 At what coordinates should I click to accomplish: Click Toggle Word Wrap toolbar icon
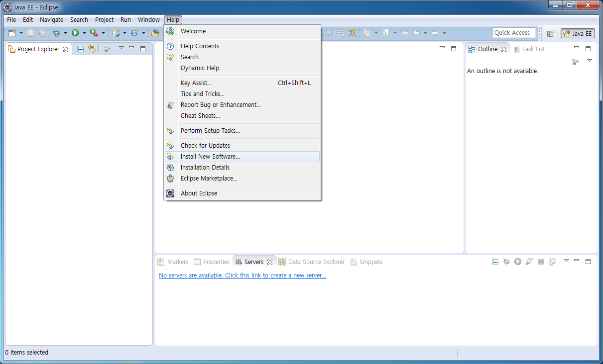click(341, 33)
